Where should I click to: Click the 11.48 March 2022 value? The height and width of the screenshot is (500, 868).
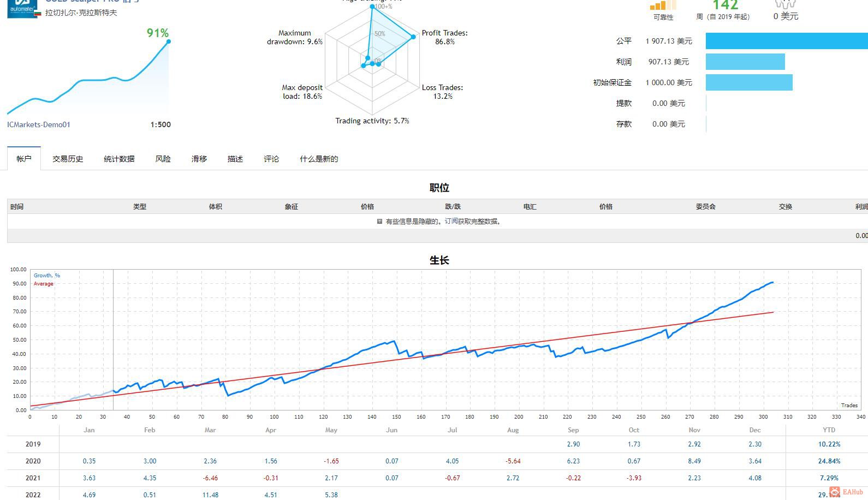point(210,495)
